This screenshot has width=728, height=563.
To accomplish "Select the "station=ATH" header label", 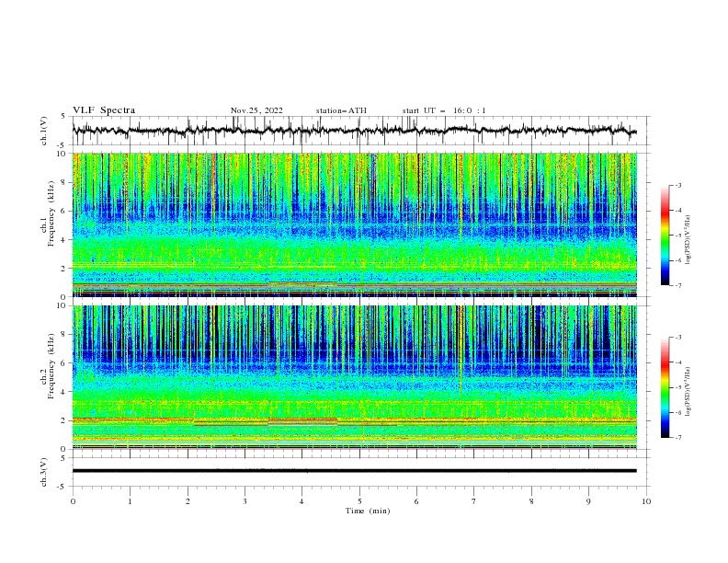I will (341, 110).
